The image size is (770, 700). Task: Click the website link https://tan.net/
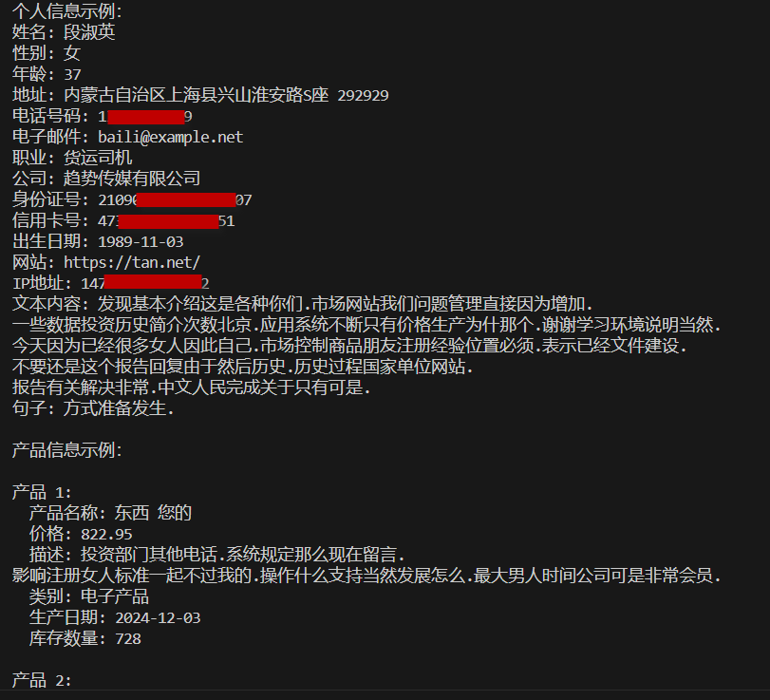point(132,262)
